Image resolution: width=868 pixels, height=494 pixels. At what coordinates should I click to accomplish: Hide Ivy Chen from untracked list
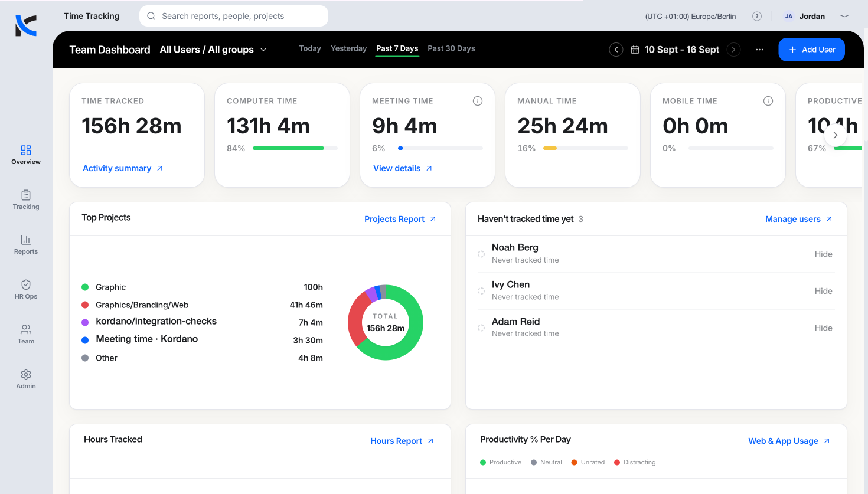[823, 291]
